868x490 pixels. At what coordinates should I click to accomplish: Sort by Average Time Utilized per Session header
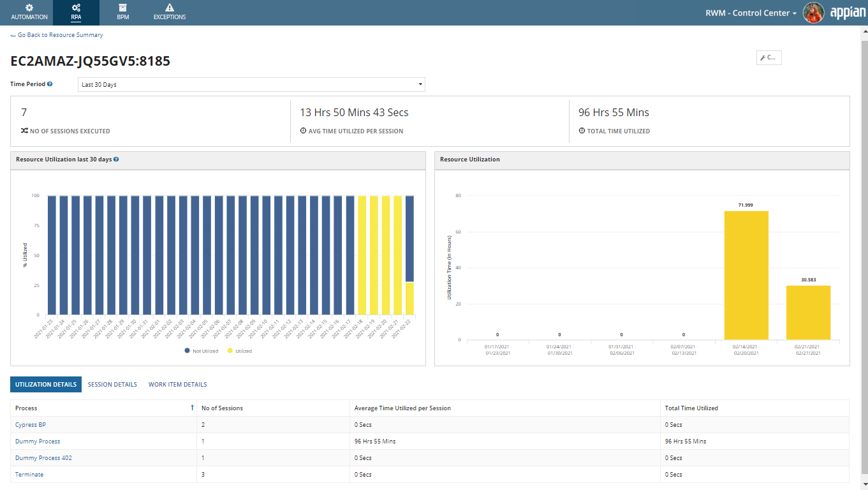[402, 408]
